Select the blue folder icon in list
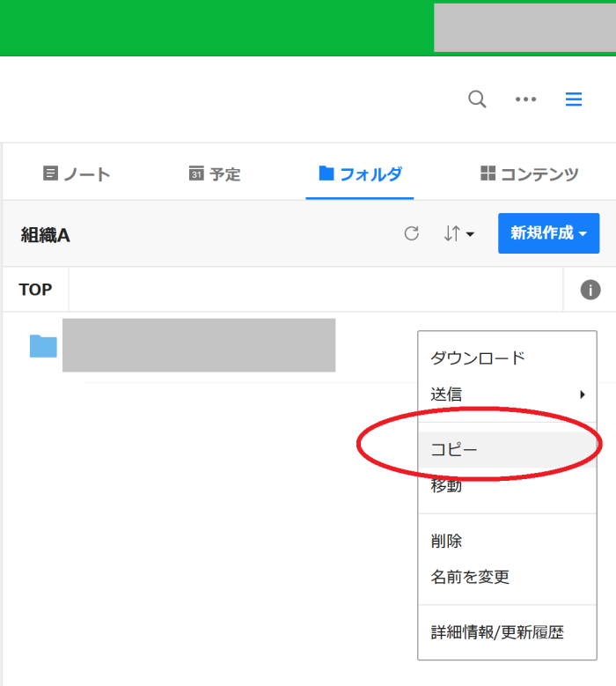Image resolution: width=616 pixels, height=686 pixels. click(43, 345)
